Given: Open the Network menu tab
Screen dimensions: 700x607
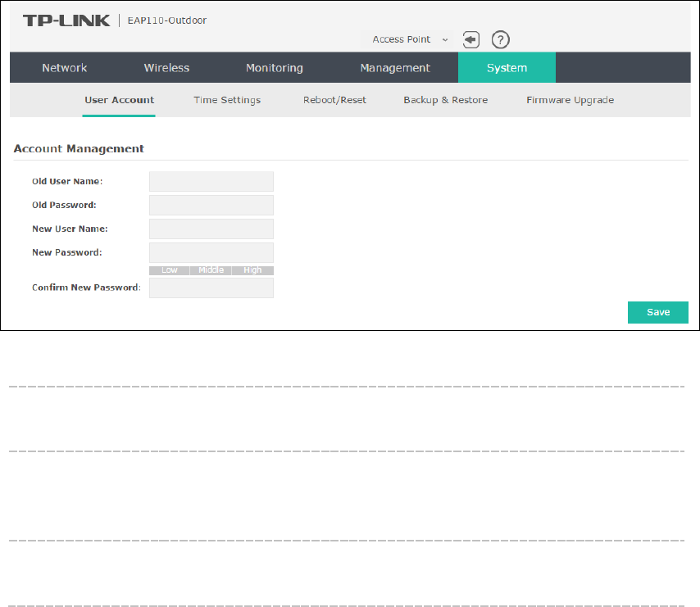Looking at the screenshot, I should tap(65, 68).
